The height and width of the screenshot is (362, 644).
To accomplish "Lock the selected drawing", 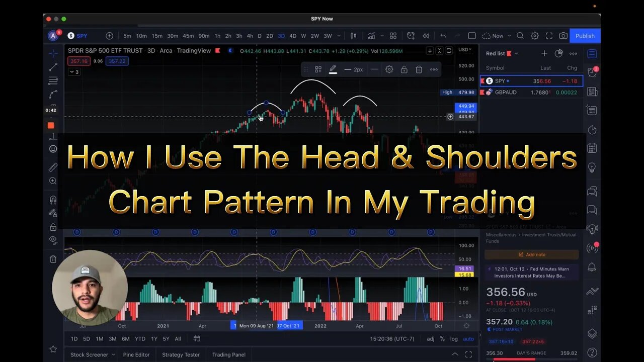I will (404, 69).
